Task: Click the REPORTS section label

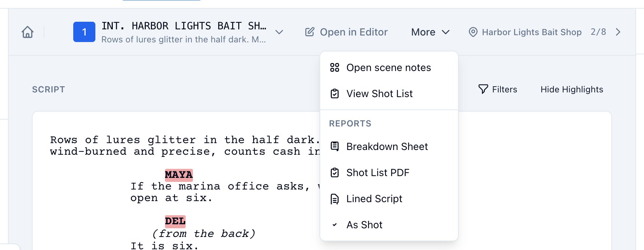Action: tap(350, 124)
